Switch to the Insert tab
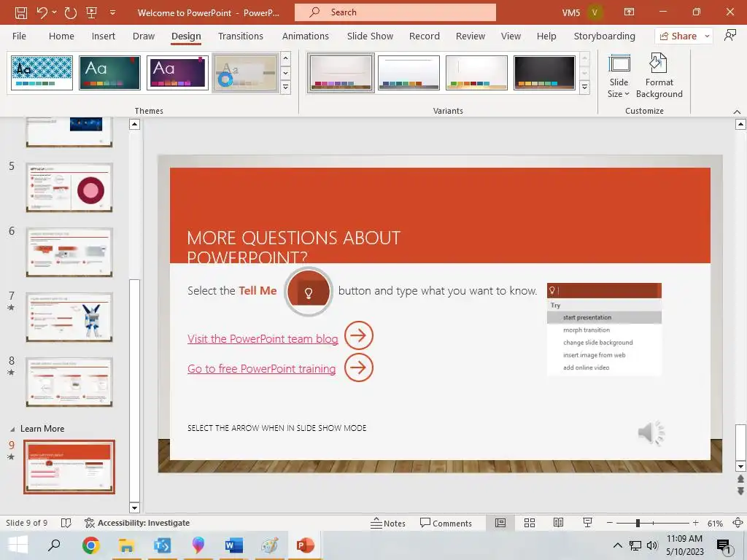Screen dimensions: 747x560 click(104, 36)
